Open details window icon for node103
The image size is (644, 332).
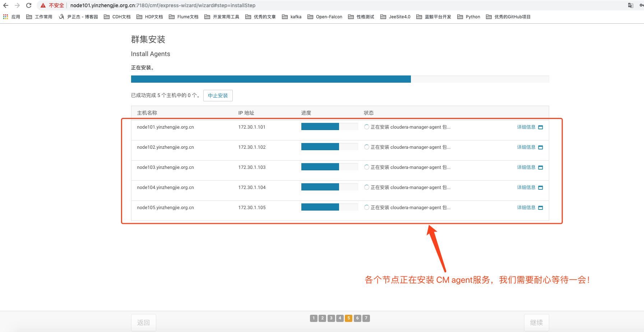(541, 167)
